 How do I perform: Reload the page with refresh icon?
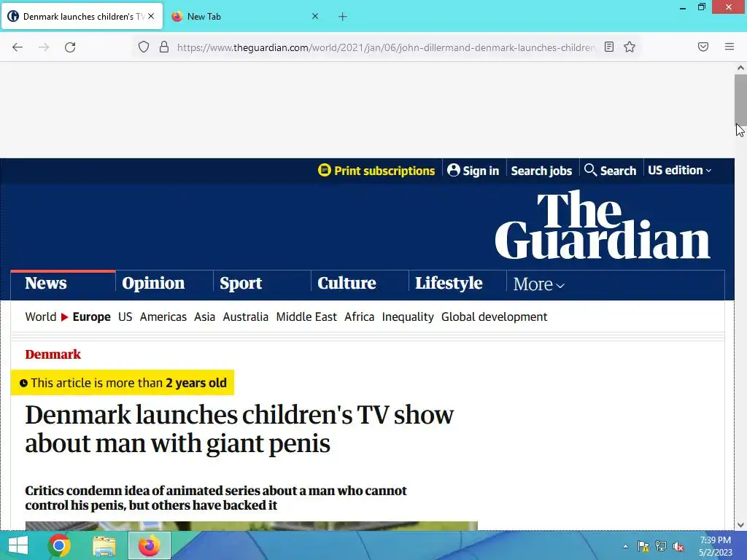click(70, 47)
